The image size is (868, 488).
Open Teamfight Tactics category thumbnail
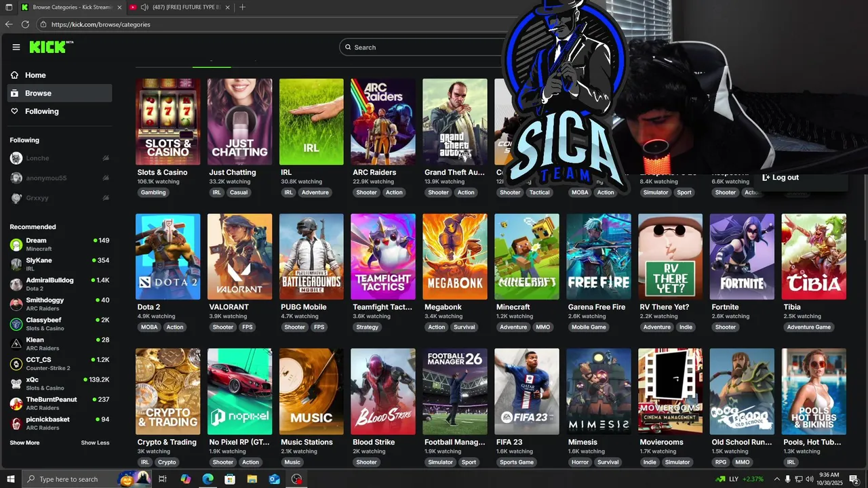click(383, 257)
